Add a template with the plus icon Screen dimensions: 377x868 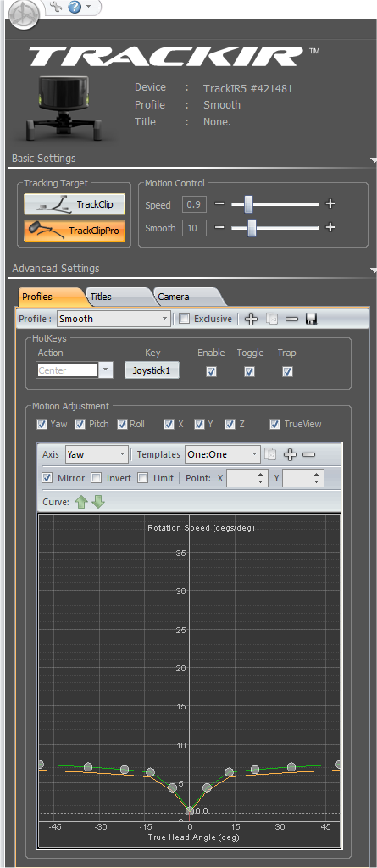pos(290,454)
